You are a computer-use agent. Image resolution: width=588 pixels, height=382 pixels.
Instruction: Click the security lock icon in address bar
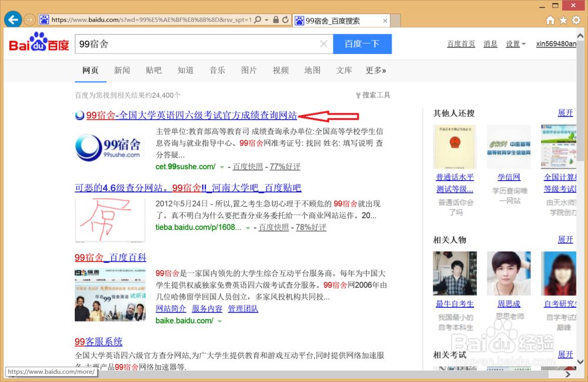pos(276,19)
